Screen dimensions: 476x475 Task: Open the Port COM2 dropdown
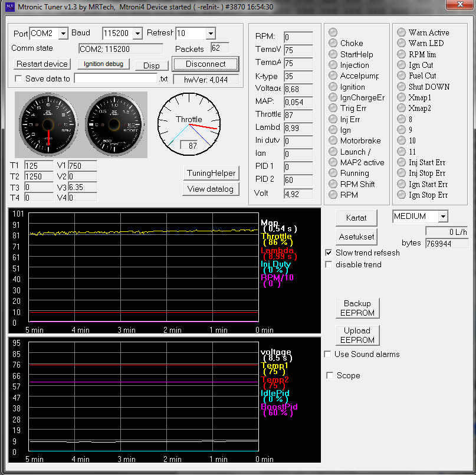point(63,33)
